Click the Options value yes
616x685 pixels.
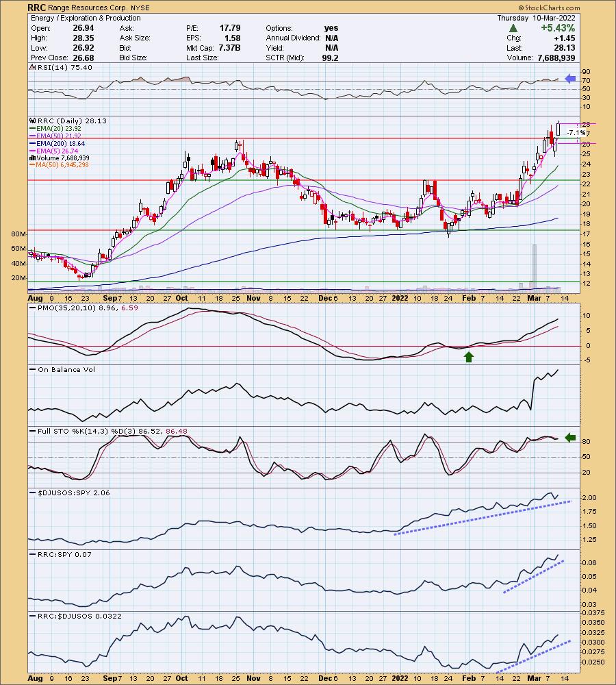(x=331, y=28)
